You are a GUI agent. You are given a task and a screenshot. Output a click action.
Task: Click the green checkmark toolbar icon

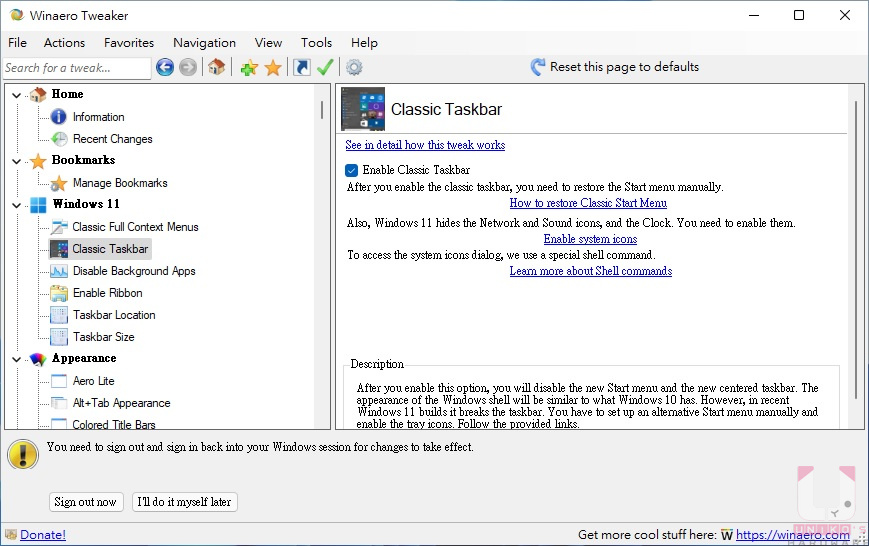point(325,68)
